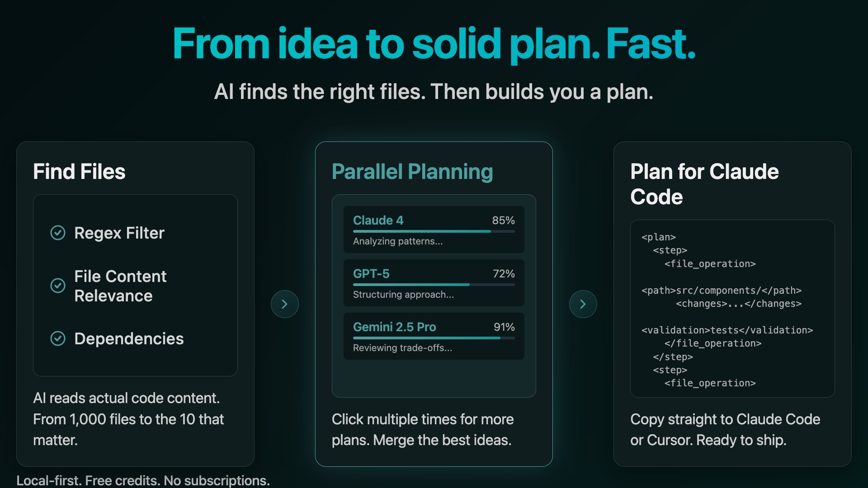Select the Gemini 2.5 Pro model label

pos(395,327)
